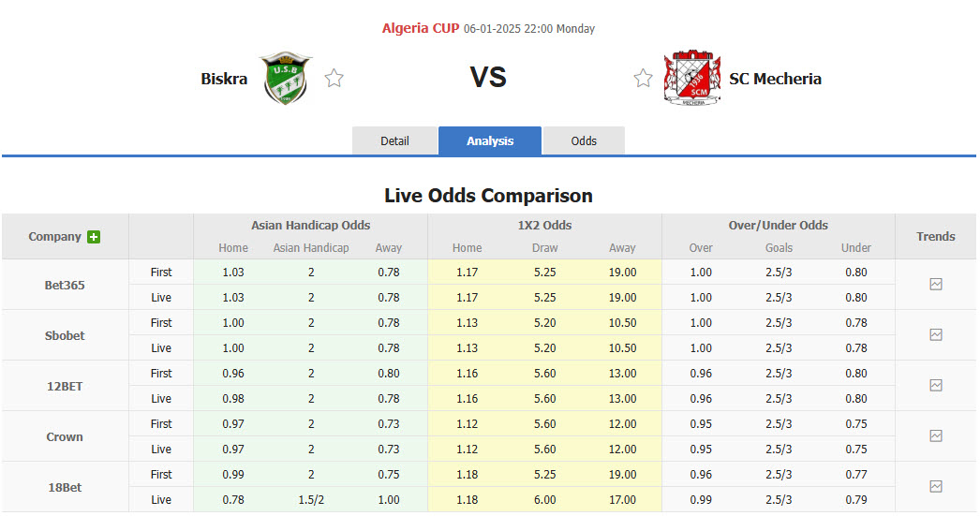Image resolution: width=980 pixels, height=516 pixels.
Task: Switch to the Detail tab
Action: coord(394,141)
